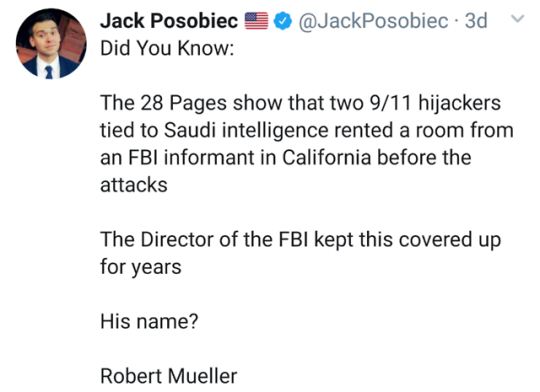The height and width of the screenshot is (392, 540).
Task: Click the "Did You Know:" line
Action: click(x=167, y=48)
